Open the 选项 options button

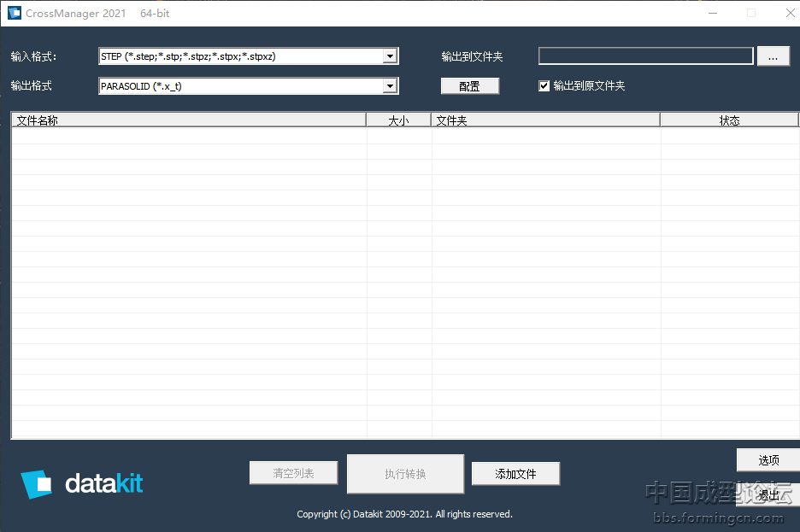pos(768,460)
